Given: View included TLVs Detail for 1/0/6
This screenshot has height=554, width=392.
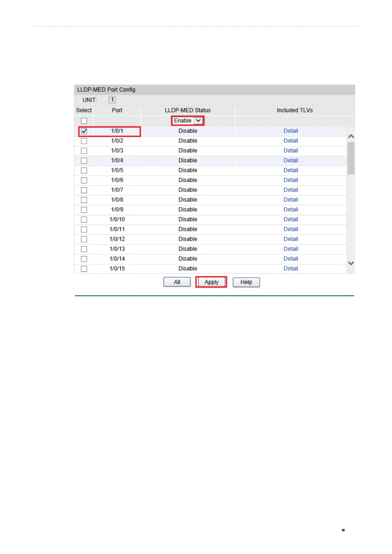Looking at the screenshot, I should (291, 180).
